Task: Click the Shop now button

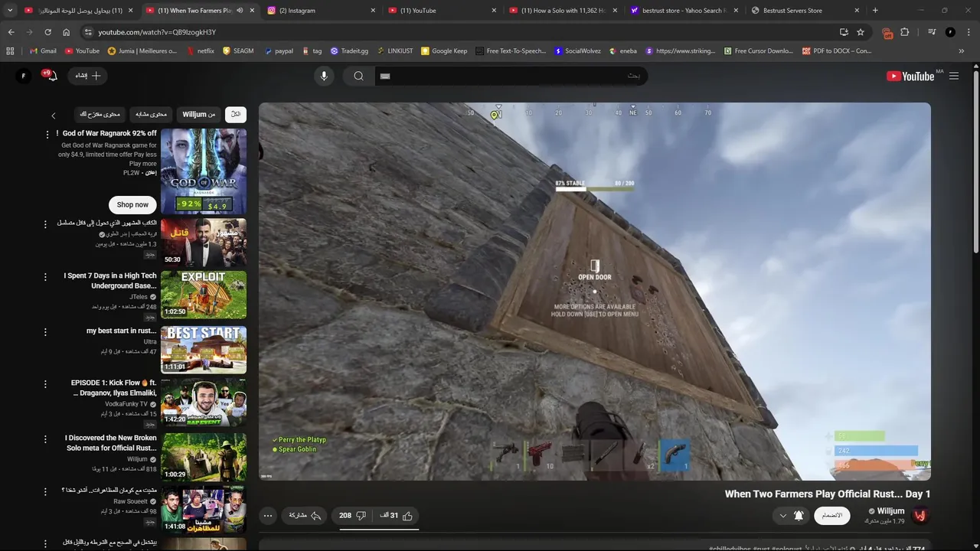Action: pos(132,204)
